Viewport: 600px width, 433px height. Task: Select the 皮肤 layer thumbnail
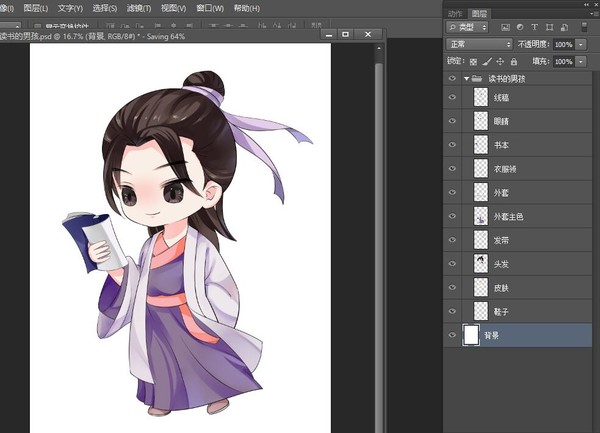[481, 287]
